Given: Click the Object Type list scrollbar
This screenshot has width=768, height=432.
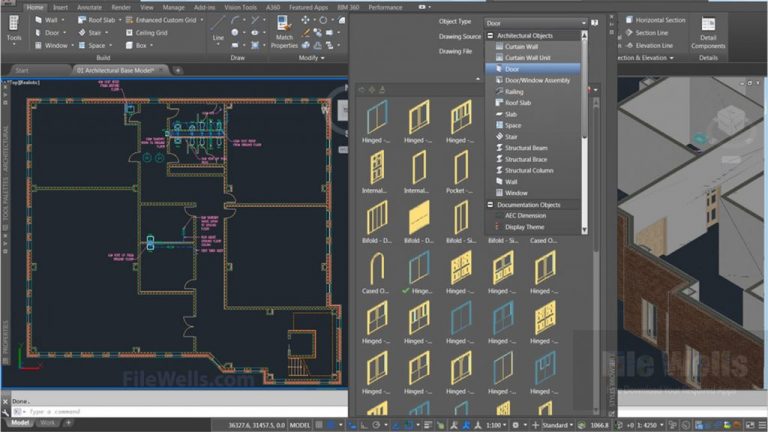Looking at the screenshot, I should (584, 88).
